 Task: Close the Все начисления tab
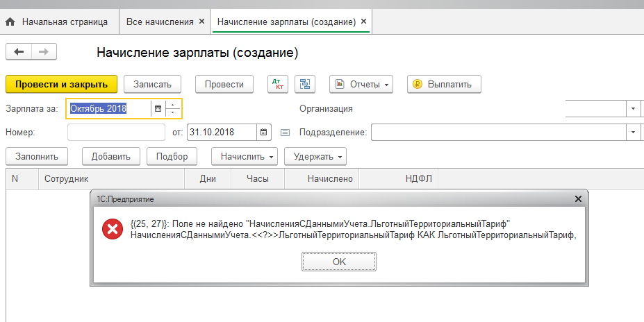coord(201,22)
